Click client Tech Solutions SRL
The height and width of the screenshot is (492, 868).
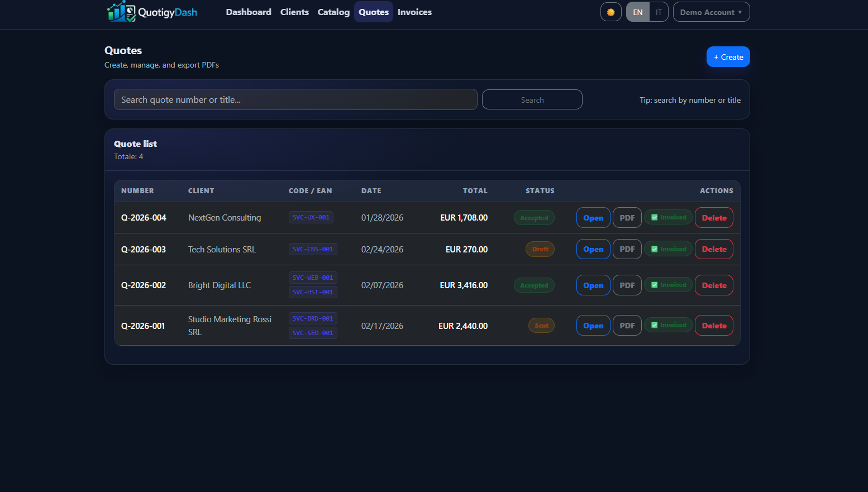[222, 250]
